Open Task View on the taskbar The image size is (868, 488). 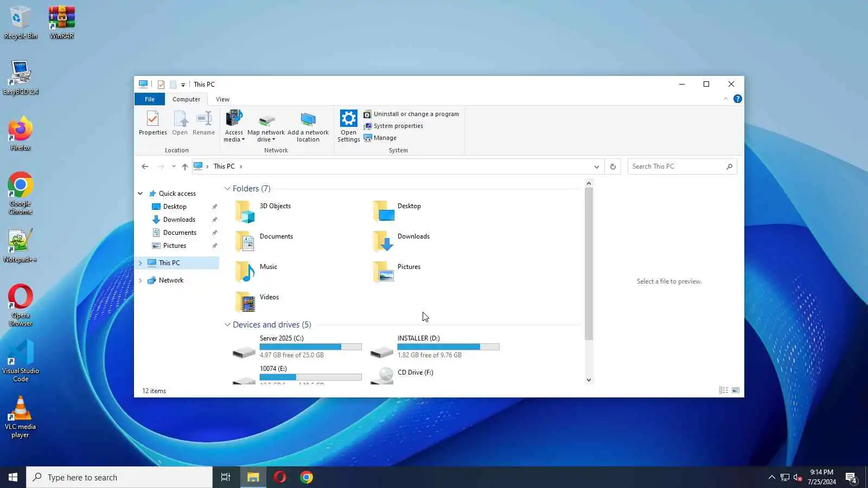tap(226, 477)
